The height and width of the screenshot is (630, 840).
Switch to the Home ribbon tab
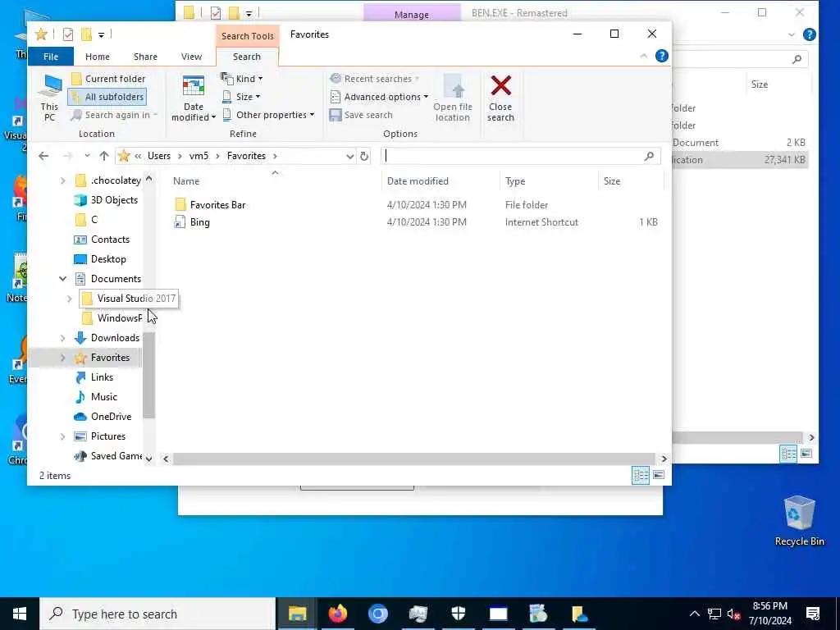tap(98, 57)
